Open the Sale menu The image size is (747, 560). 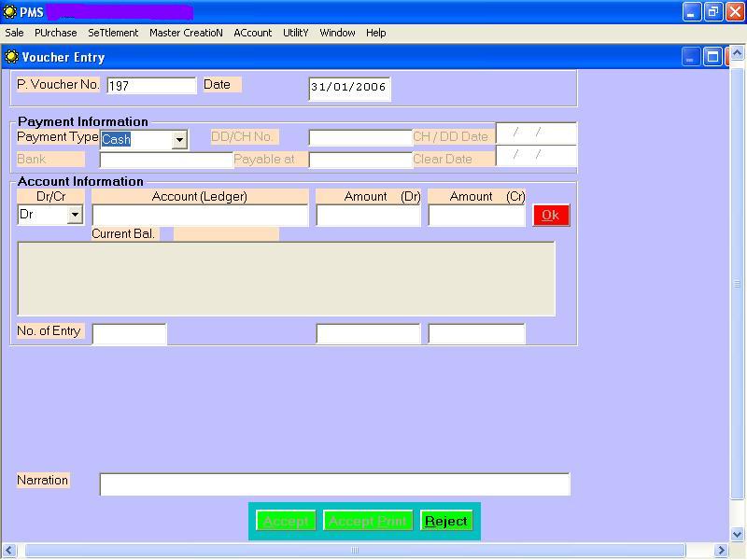click(14, 33)
